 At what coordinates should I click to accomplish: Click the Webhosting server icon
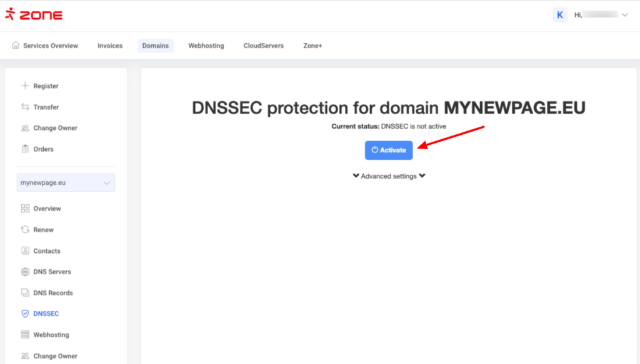[x=25, y=335]
